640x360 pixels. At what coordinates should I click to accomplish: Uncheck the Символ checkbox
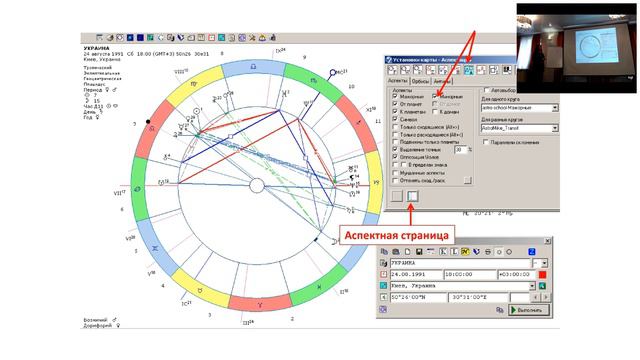tap(395, 119)
